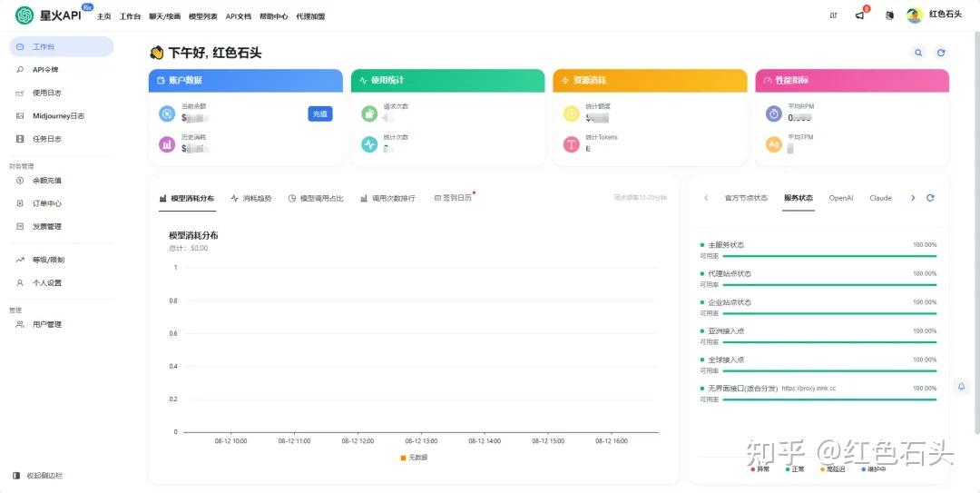This screenshot has width=980, height=493.
Task: Click the icon next to Midjourney日志
Action: (20, 115)
